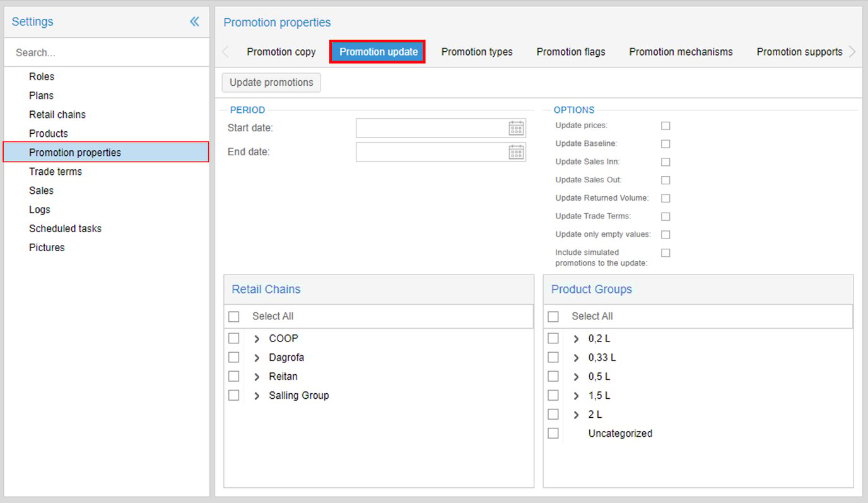Expand the Salling Group tree node
Screen dimensions: 868x503
click(257, 396)
